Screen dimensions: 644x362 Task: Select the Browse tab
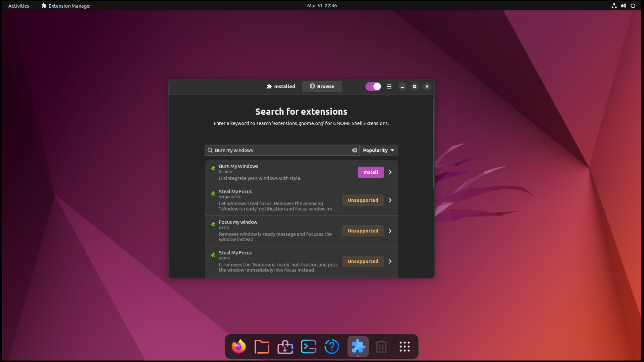(x=322, y=86)
